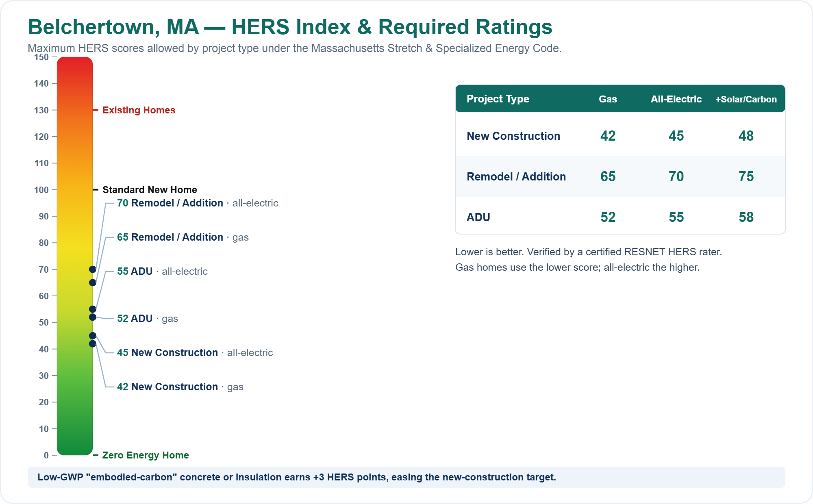Select the 'New Construction' table row label

tap(513, 136)
